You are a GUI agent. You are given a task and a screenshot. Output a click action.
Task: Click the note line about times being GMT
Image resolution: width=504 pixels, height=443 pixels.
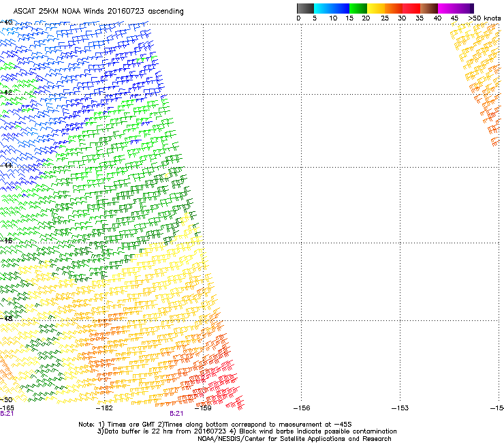215,425
